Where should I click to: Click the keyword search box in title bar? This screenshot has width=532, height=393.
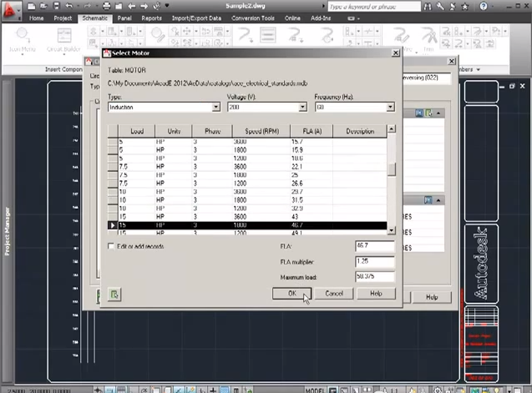[x=374, y=7]
